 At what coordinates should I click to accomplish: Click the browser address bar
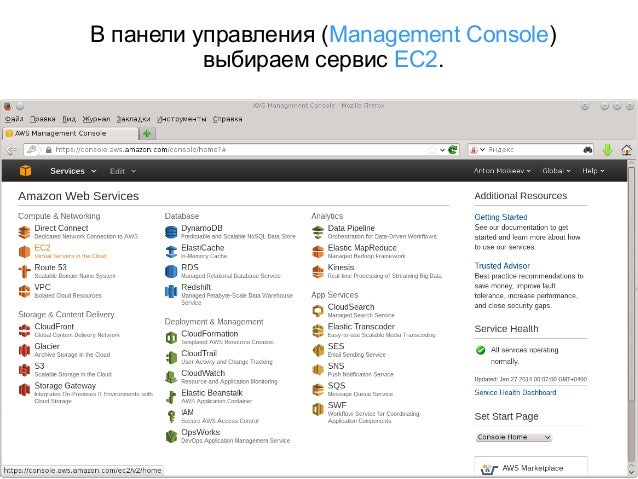240,150
